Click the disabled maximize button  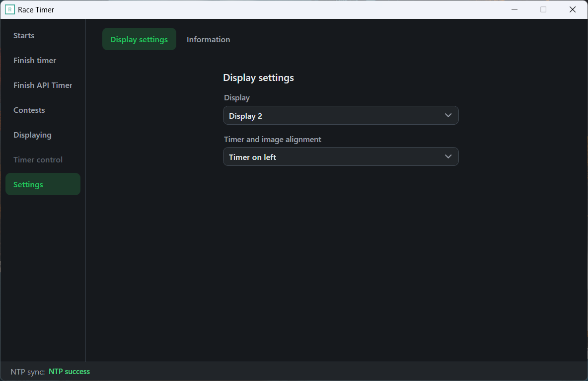[x=543, y=9]
